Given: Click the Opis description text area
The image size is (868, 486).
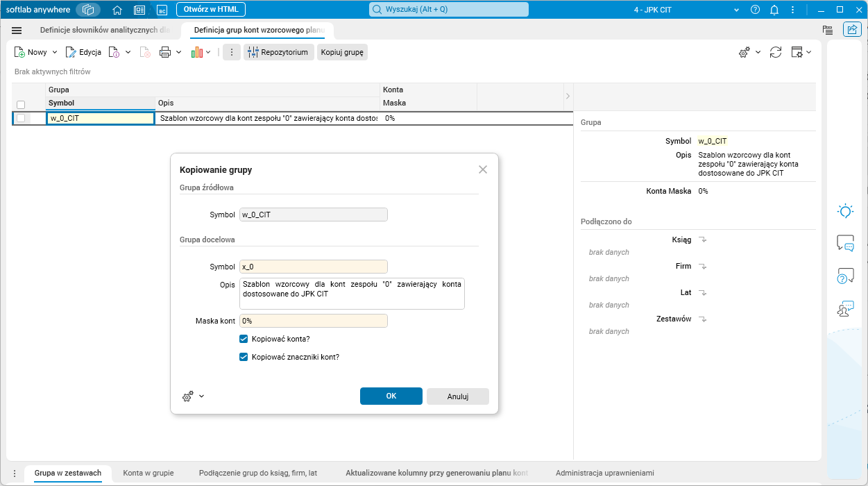Looking at the screenshot, I should [351, 294].
